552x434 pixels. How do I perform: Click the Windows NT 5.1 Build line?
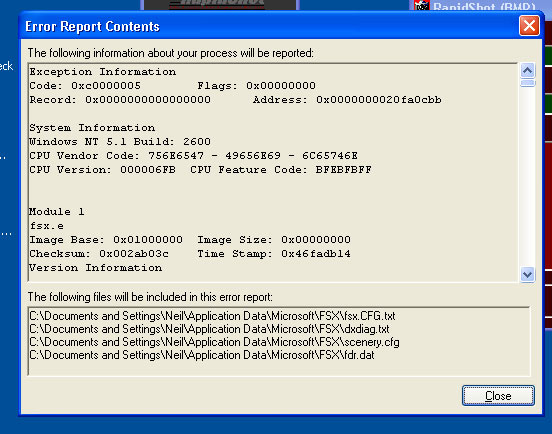(120, 142)
